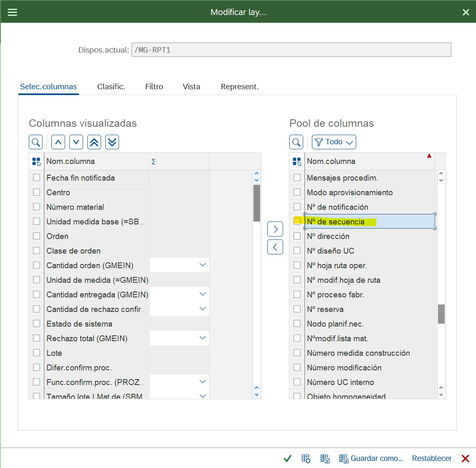Confirm layout with green checkmark

(288, 458)
